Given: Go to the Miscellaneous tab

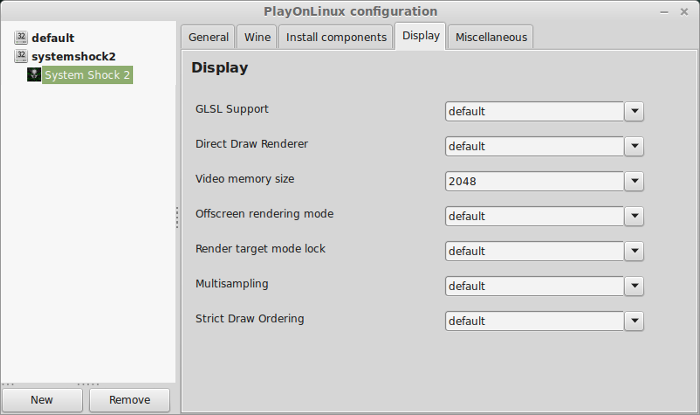Looking at the screenshot, I should (x=491, y=37).
